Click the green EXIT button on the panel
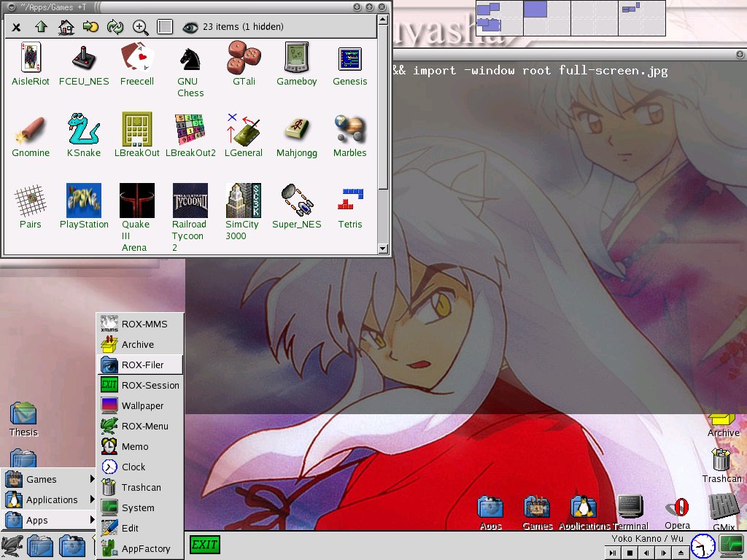The height and width of the screenshot is (560, 747). [204, 545]
